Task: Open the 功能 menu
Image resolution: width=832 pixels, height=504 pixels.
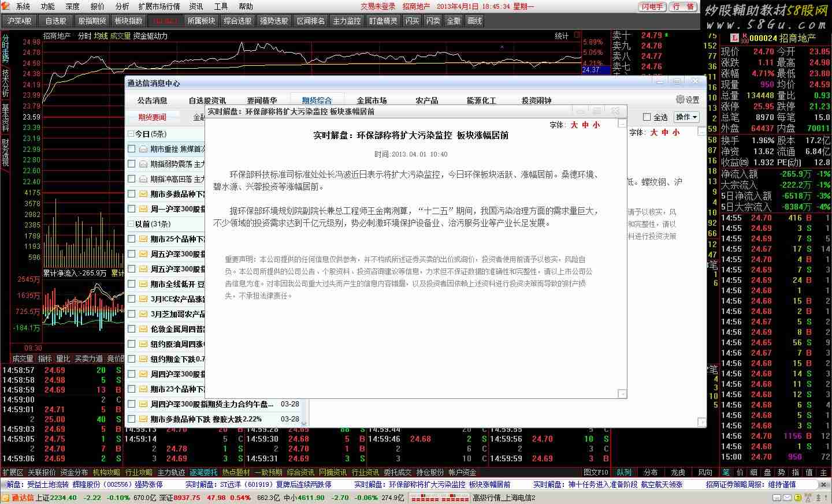Action: (x=48, y=6)
